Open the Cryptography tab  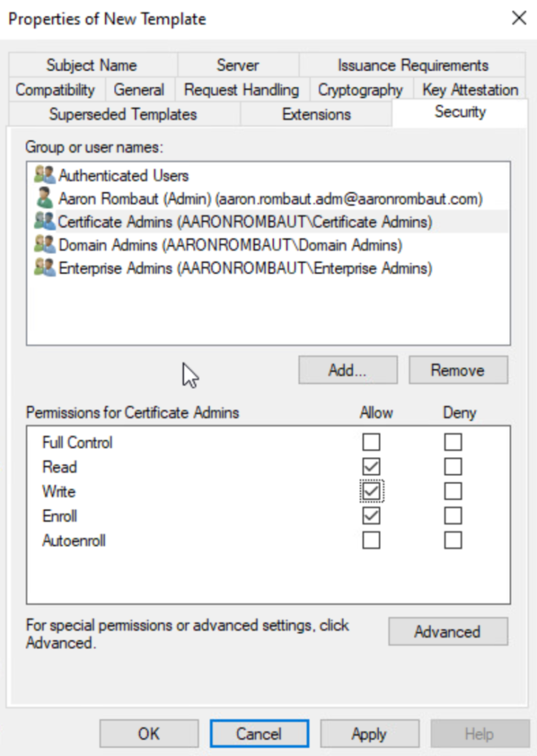(360, 90)
